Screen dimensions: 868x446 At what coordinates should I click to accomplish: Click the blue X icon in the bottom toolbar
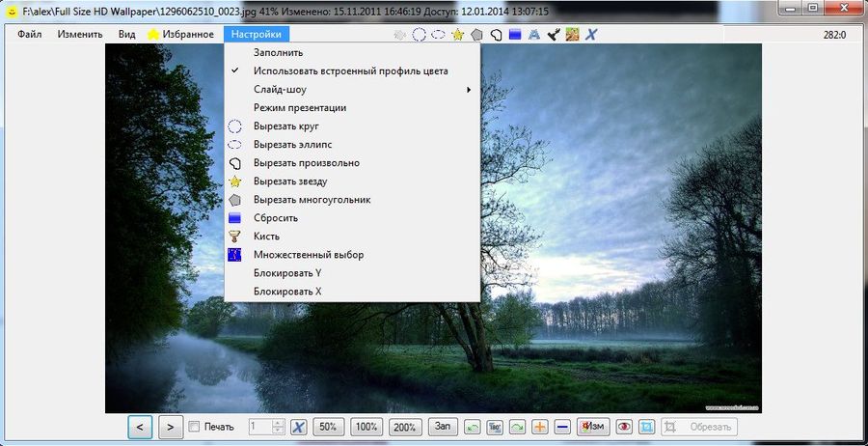[x=299, y=427]
